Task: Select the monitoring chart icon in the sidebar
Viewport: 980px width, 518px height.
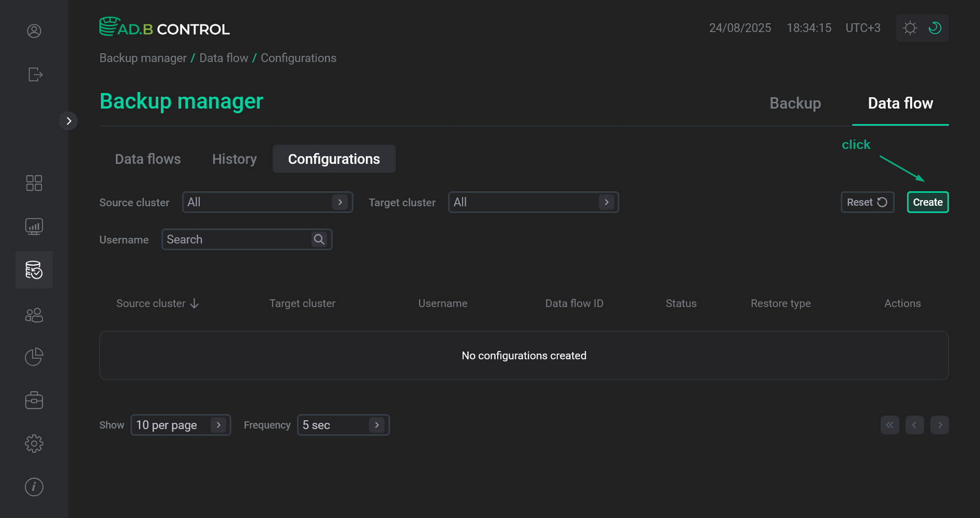Action: [x=34, y=226]
